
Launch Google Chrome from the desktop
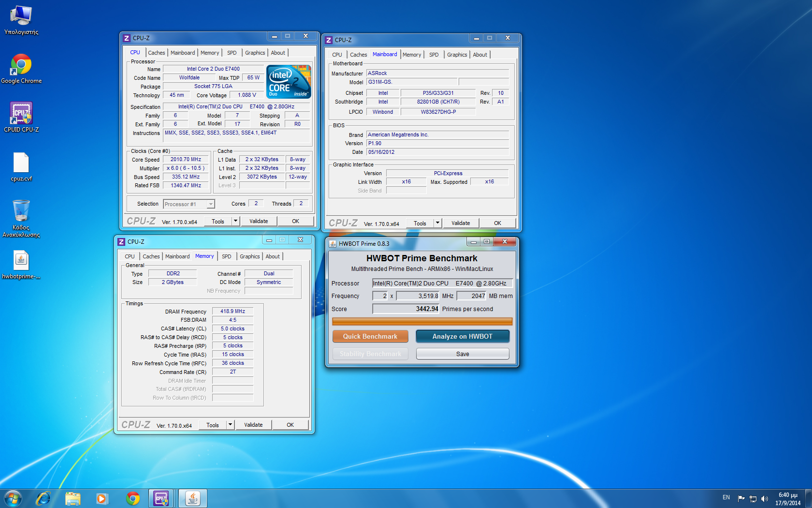21,69
